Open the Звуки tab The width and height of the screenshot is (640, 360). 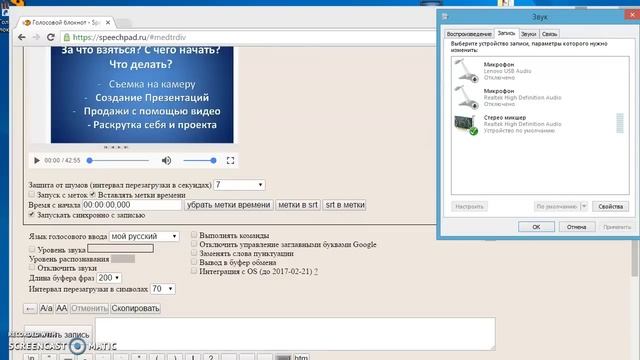coord(529,34)
